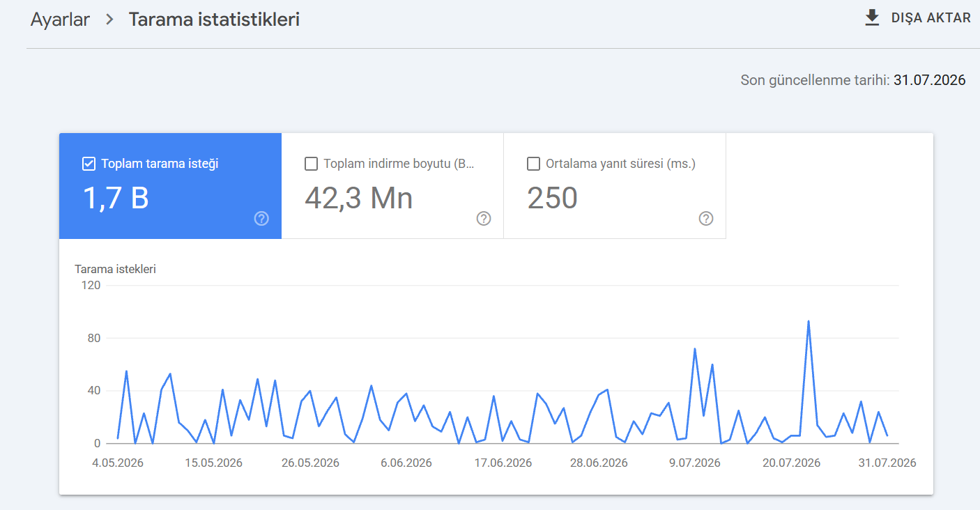
Task: Click the Tarama istatistikleri page title
Action: coord(214,20)
